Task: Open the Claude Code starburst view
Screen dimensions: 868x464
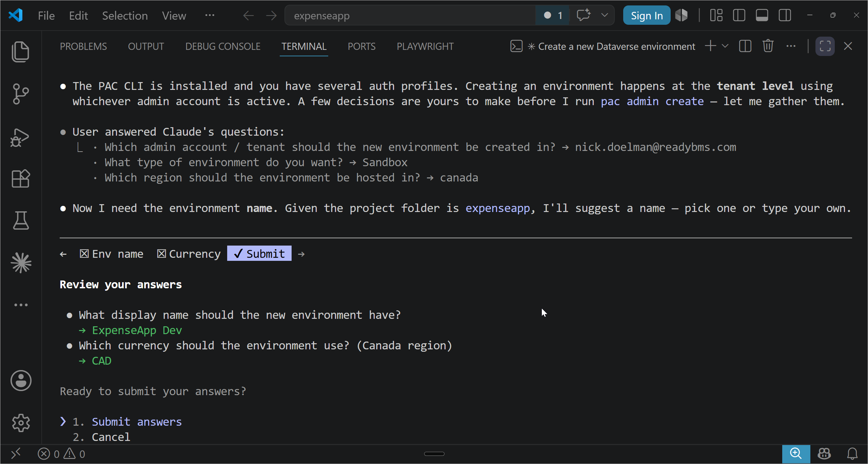Action: 21,263
